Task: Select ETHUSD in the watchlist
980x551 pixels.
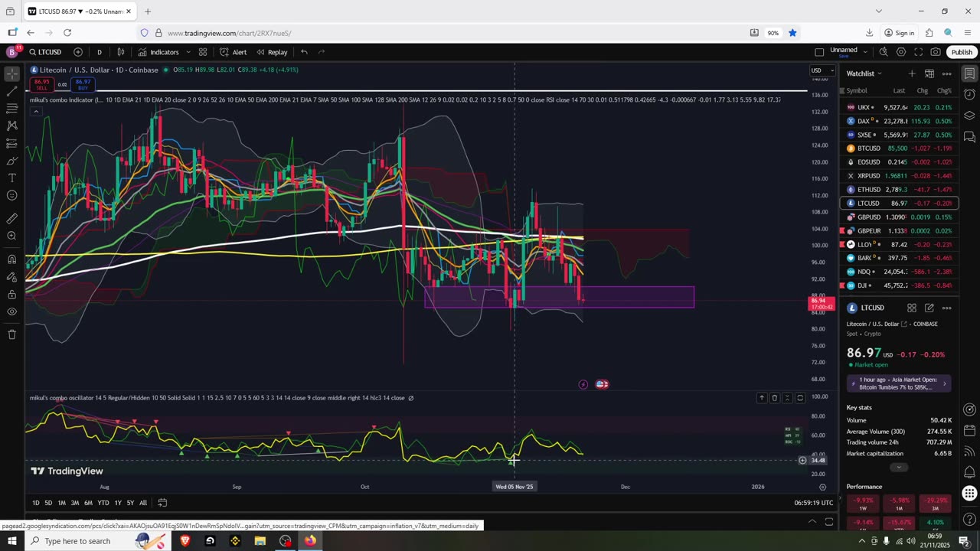Action: tap(899, 190)
